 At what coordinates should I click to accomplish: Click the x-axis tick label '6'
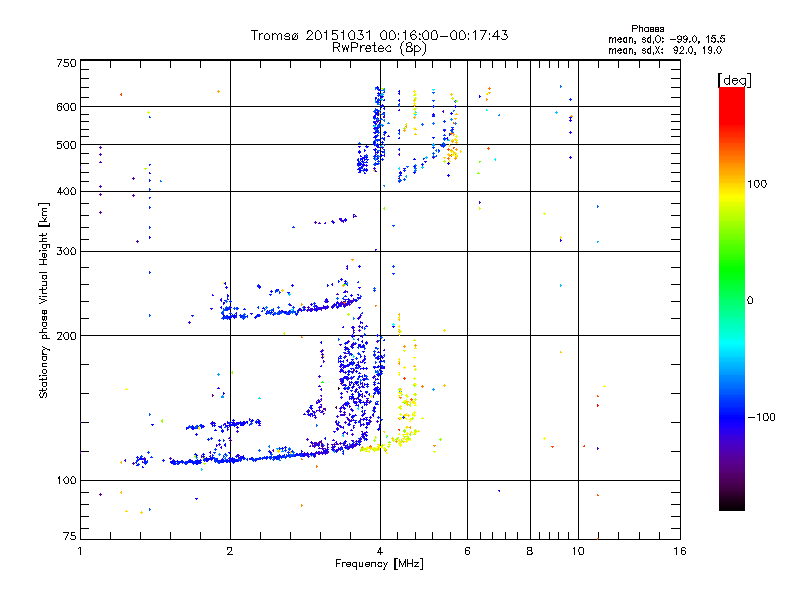coord(467,551)
